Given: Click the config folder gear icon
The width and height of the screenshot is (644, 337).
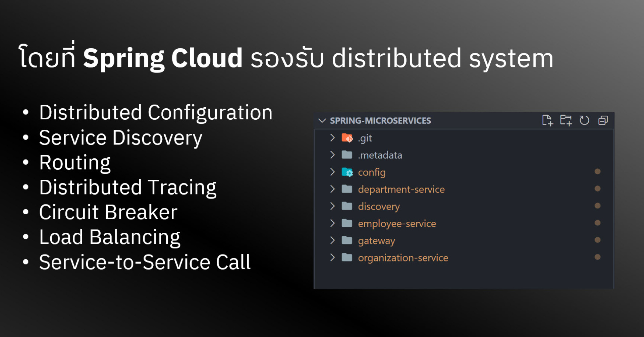Looking at the screenshot, I should [347, 172].
